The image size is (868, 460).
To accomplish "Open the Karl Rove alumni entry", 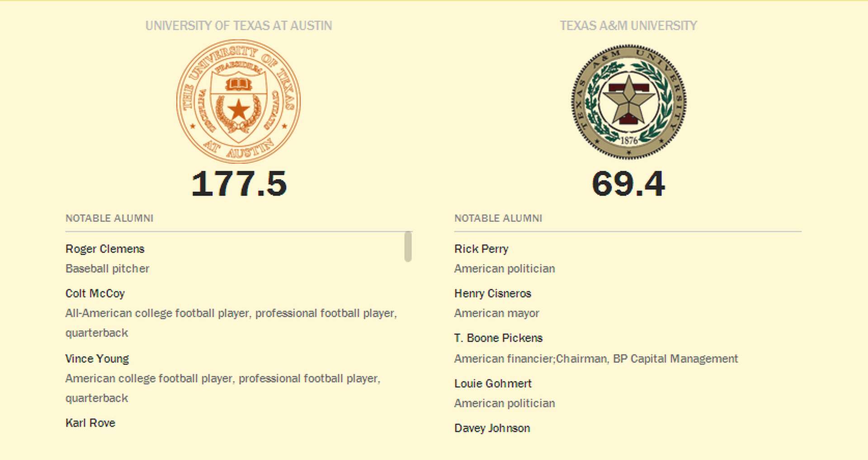I will click(90, 423).
